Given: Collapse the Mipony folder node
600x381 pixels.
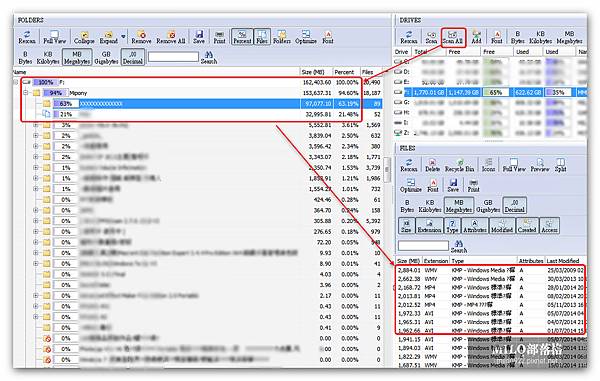Looking at the screenshot, I should point(26,93).
